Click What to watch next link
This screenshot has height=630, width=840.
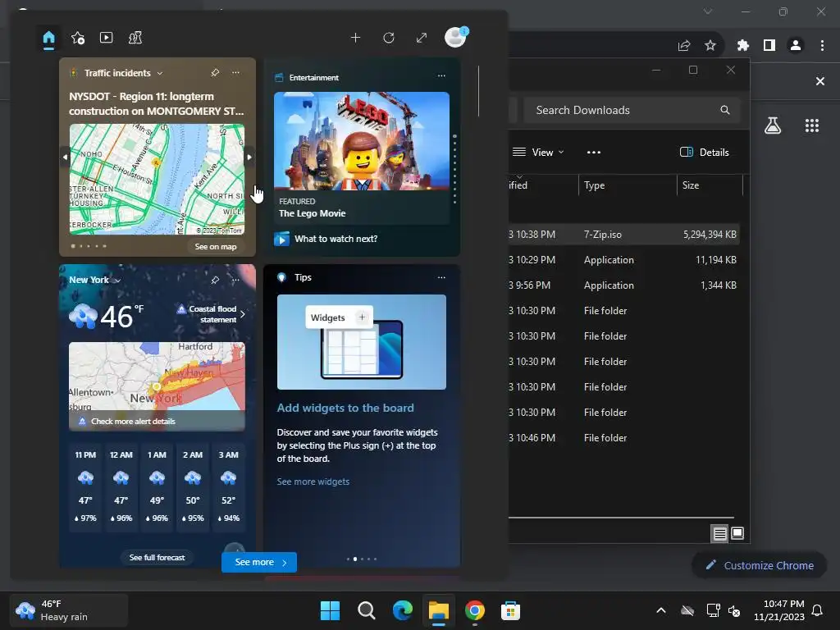[336, 239]
